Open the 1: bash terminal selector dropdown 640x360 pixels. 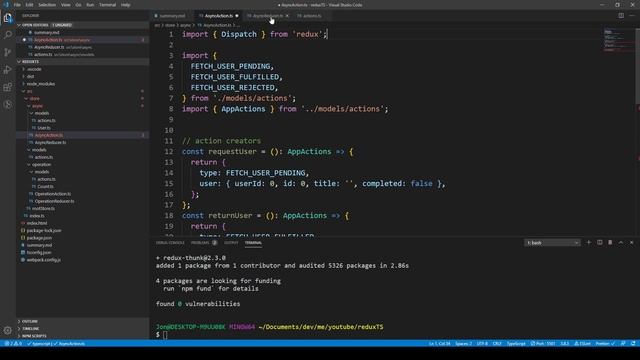pos(552,243)
